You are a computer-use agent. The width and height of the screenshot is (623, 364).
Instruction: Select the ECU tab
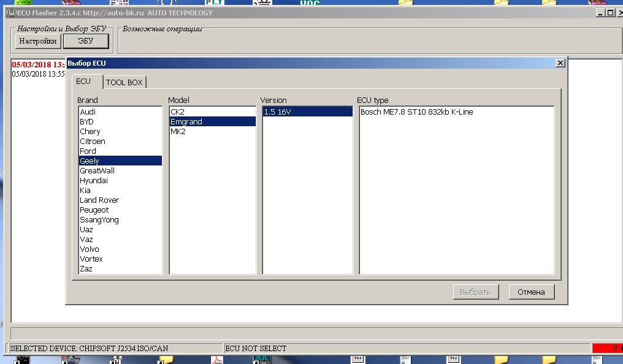point(83,81)
